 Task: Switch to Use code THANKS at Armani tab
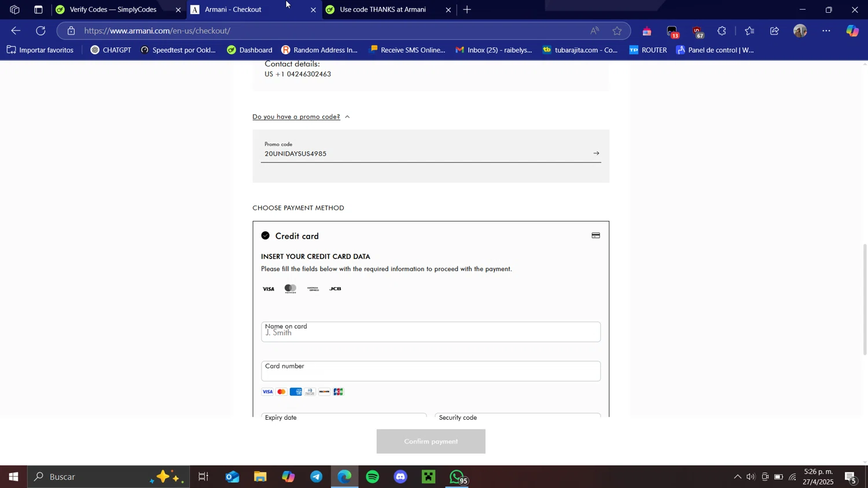[383, 10]
